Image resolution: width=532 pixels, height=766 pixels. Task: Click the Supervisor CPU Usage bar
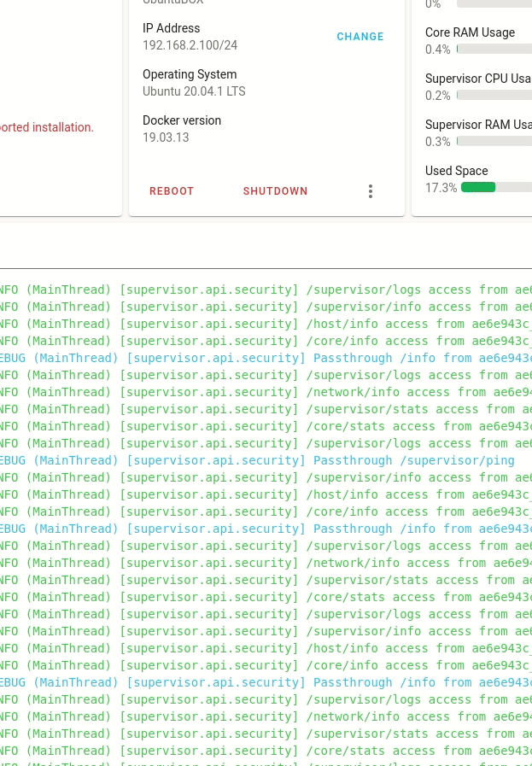pos(494,96)
